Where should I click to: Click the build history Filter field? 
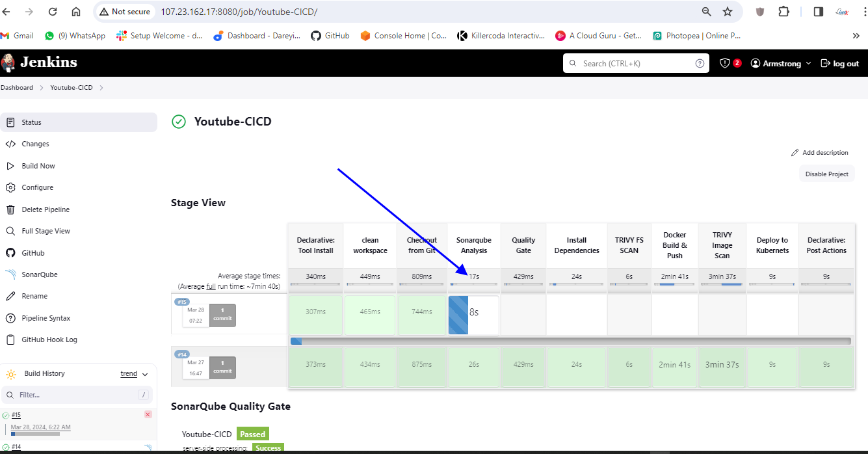point(72,395)
